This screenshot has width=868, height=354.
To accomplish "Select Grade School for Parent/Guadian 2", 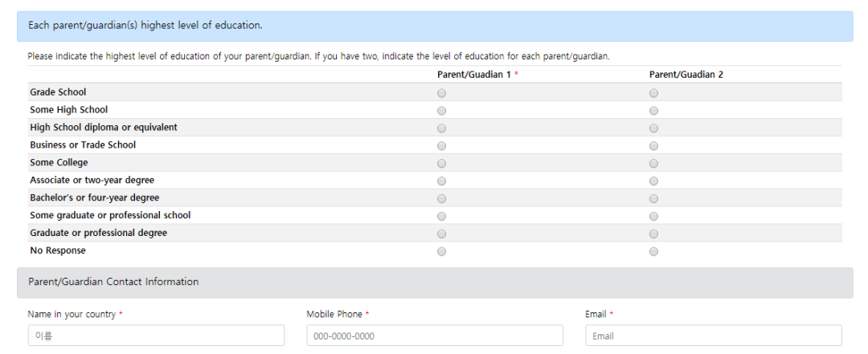I will tap(653, 93).
